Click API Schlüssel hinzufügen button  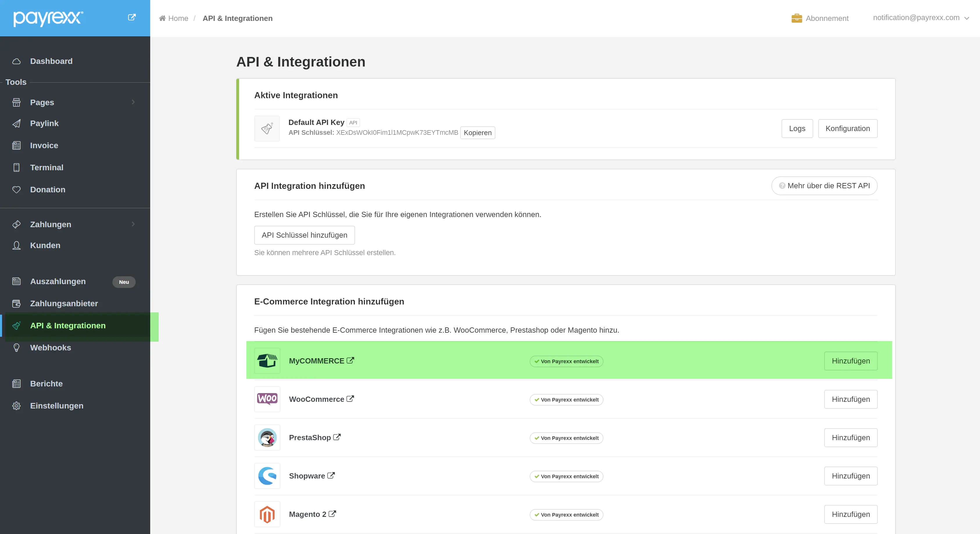tap(304, 235)
